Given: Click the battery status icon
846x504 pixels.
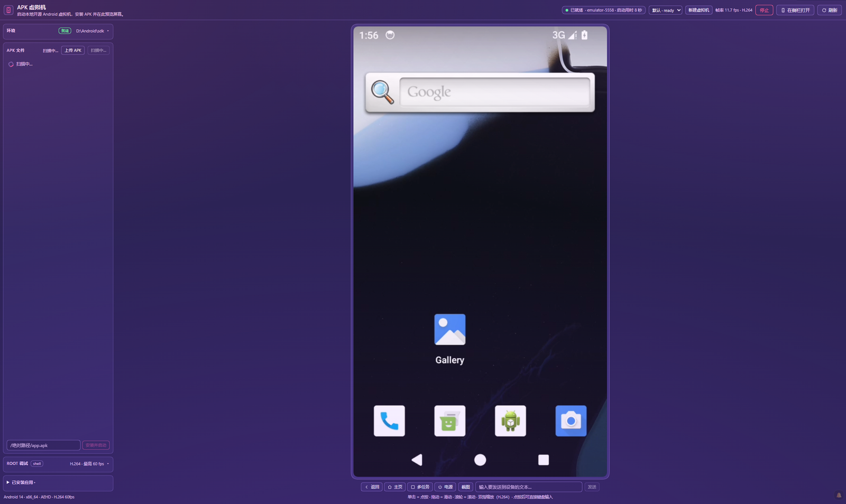Looking at the screenshot, I should point(584,35).
